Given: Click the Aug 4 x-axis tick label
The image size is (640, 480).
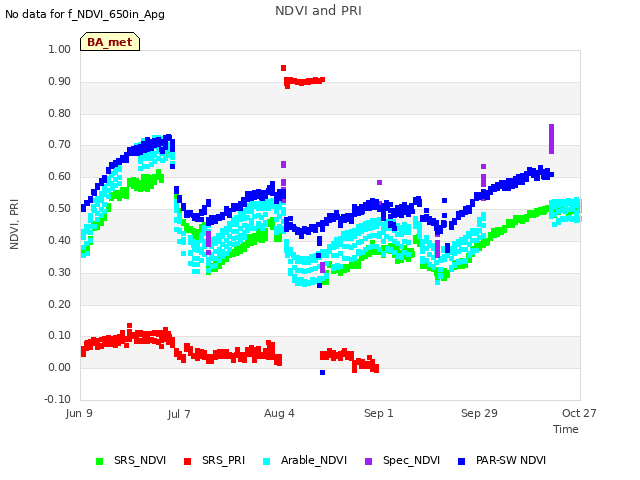Looking at the screenshot, I should [x=279, y=413].
